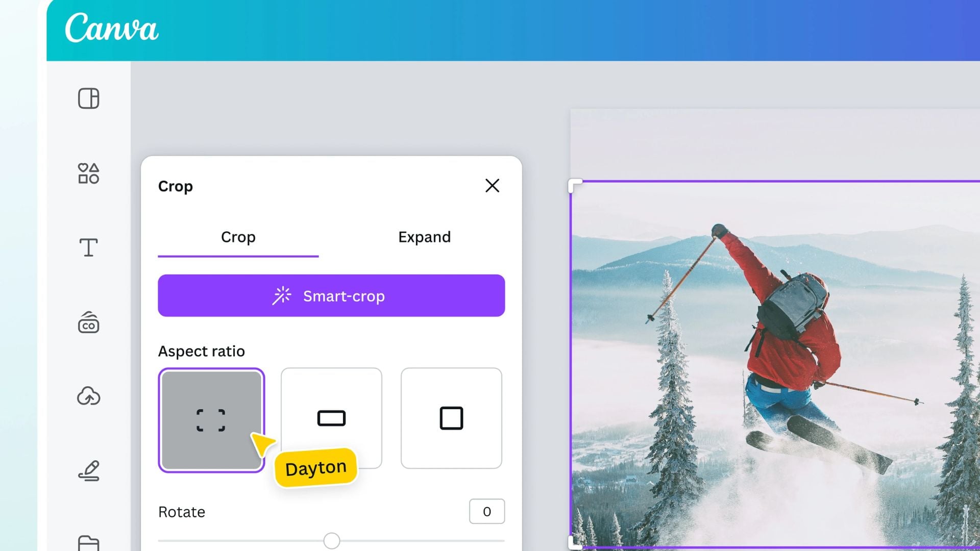Open the Design templates sidebar icon

[x=88, y=98]
